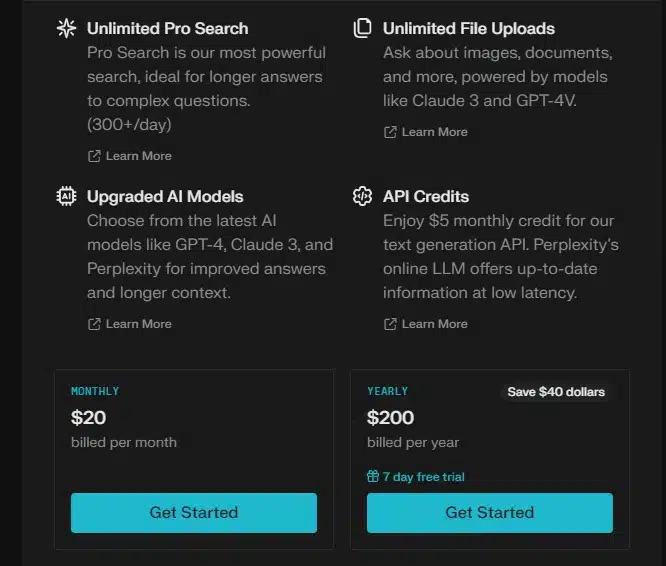Select the YEARLY plan label

(387, 391)
